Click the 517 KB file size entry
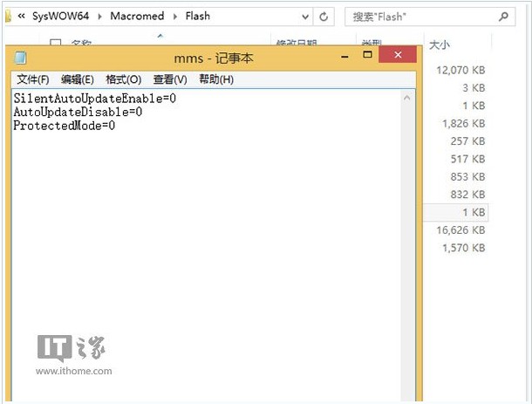Image resolution: width=532 pixels, height=404 pixels. 467,159
